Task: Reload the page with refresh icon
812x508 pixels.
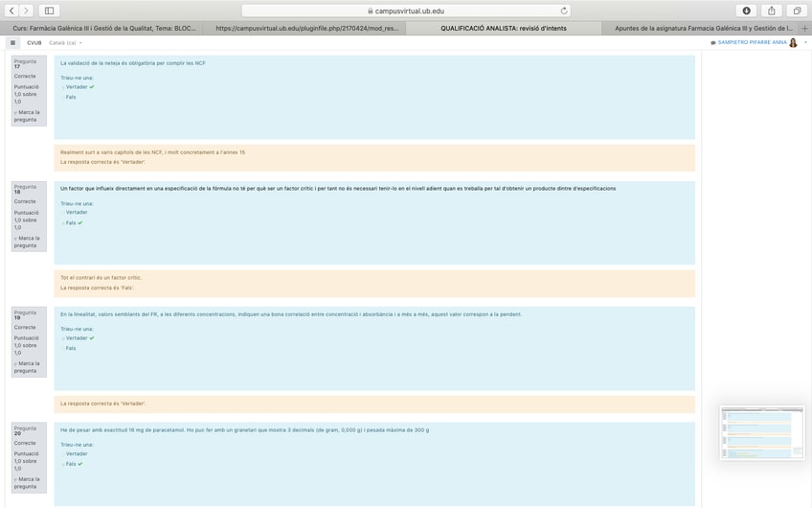Action: pyautogui.click(x=564, y=11)
